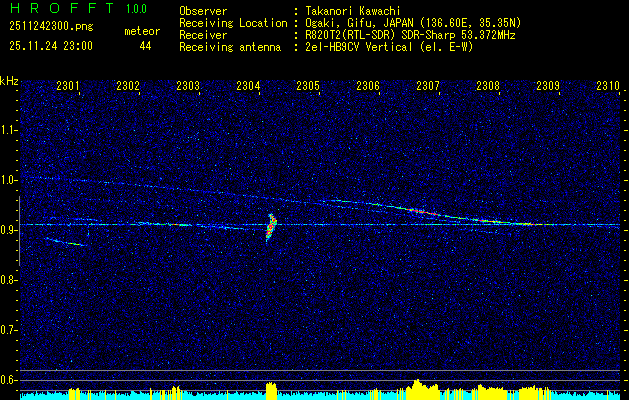The height and width of the screenshot is (400, 629).
Task: Click the 2511242300.png filename text
Action: (51, 27)
